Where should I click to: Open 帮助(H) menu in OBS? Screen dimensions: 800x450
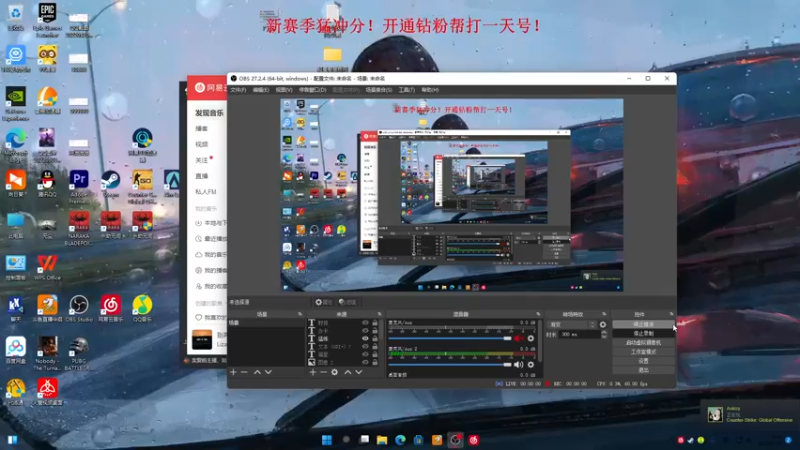(x=430, y=90)
